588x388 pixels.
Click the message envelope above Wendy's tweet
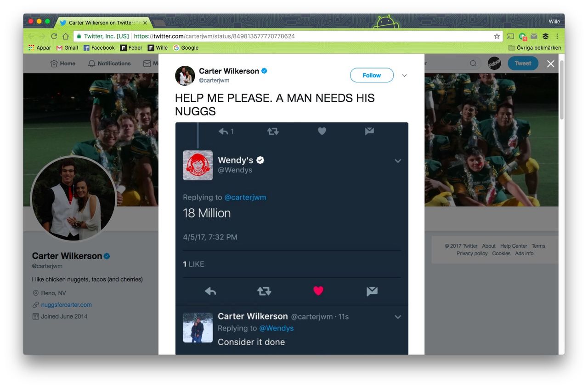pos(369,131)
